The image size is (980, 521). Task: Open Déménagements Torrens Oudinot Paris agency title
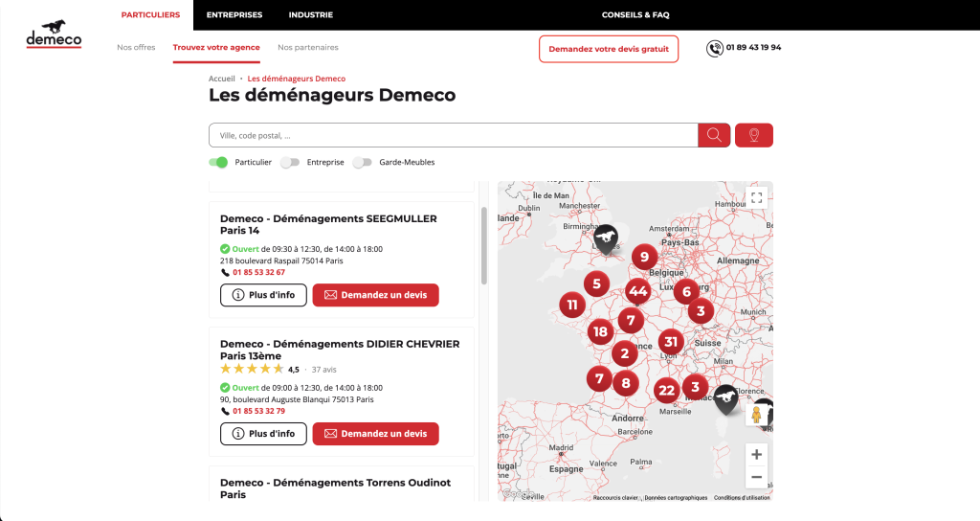click(x=335, y=488)
